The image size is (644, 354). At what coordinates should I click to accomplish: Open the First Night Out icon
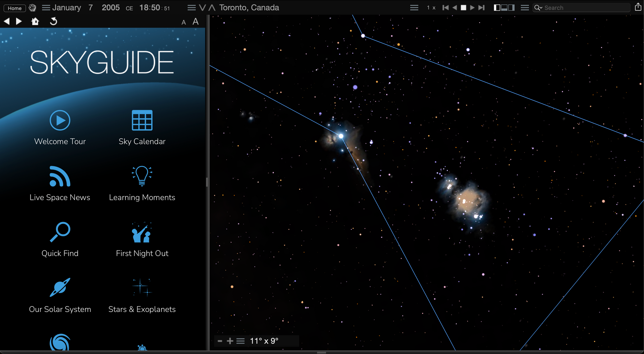pos(142,233)
